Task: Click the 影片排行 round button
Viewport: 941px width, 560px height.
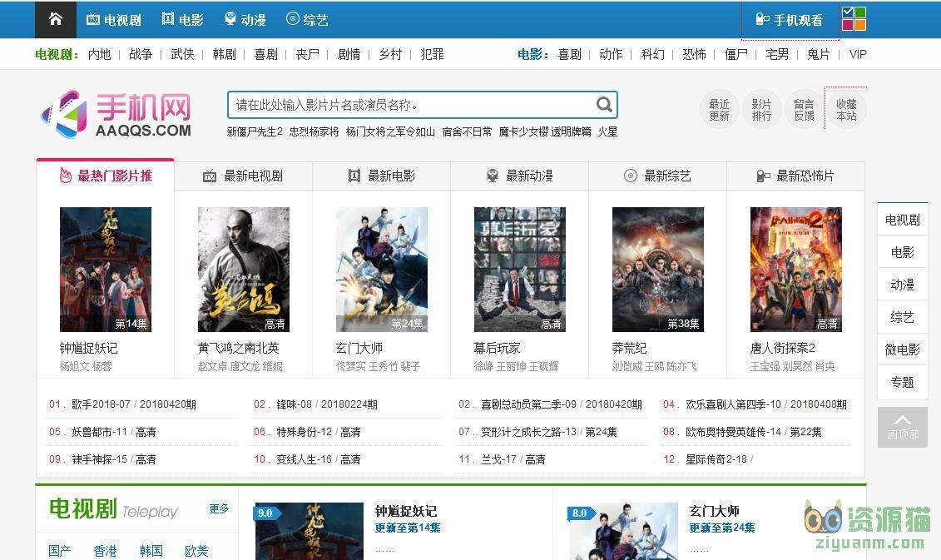Action: tap(761, 110)
